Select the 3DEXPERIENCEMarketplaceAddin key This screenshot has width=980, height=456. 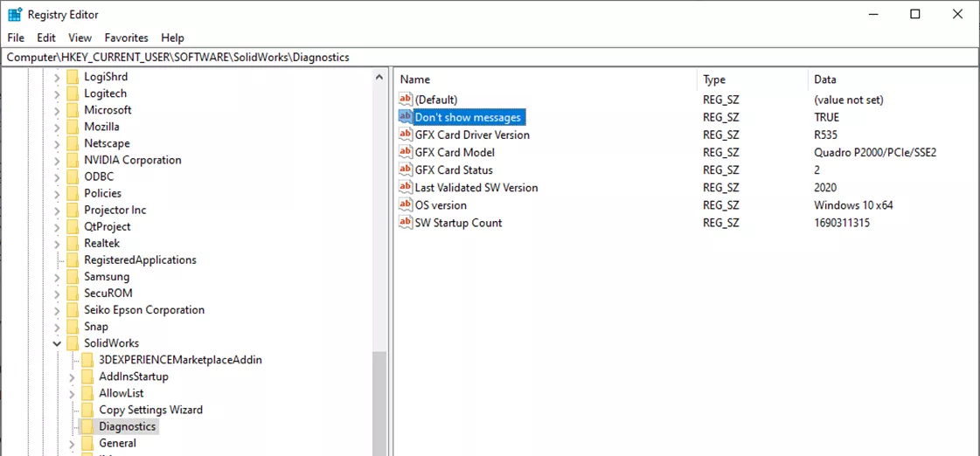pos(180,360)
